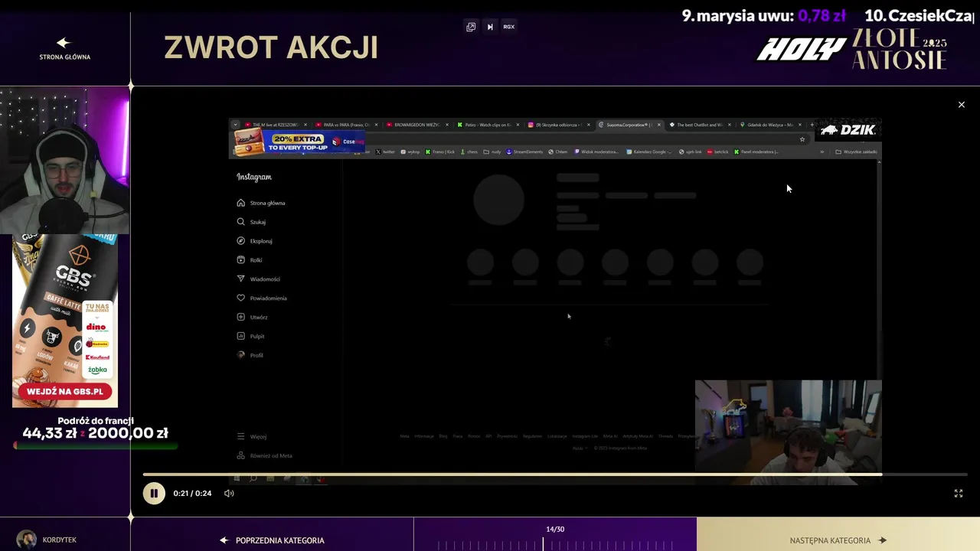Open ujeb link bookmark

[690, 152]
